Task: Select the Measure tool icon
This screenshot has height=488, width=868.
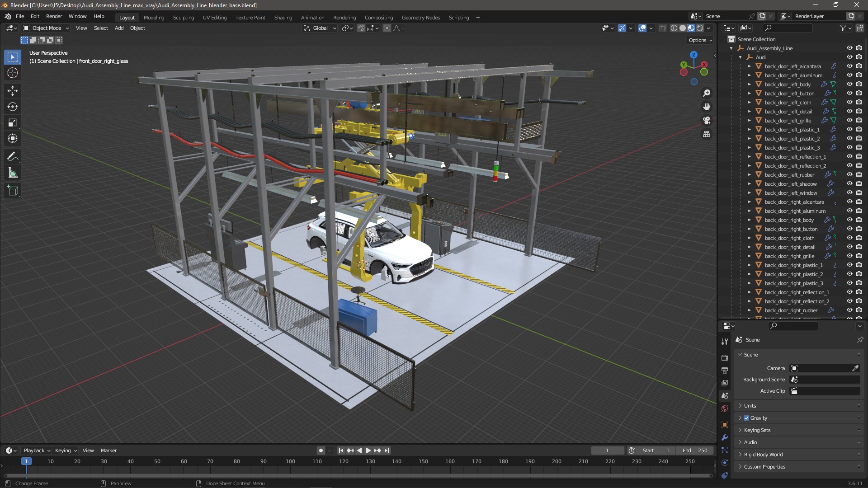Action: (13, 173)
